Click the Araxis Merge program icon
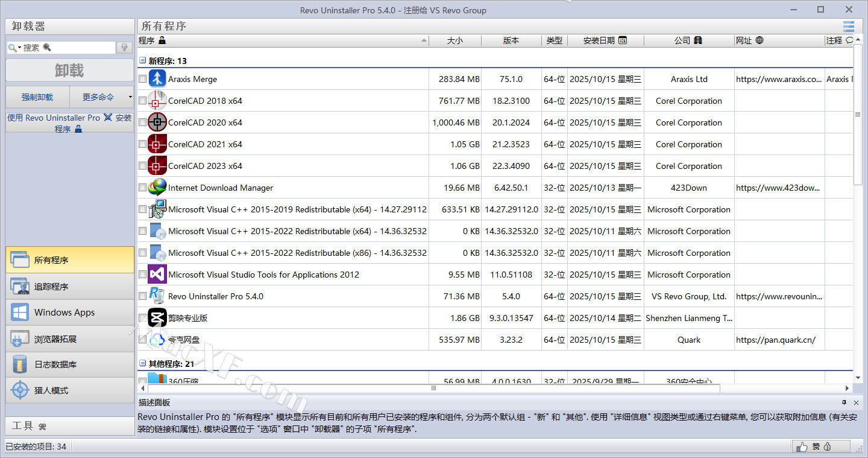Image resolution: width=868 pixels, height=458 pixels. coord(157,79)
